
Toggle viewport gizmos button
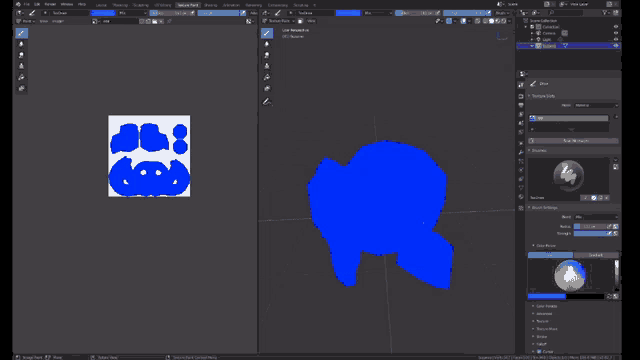tap(449, 21)
